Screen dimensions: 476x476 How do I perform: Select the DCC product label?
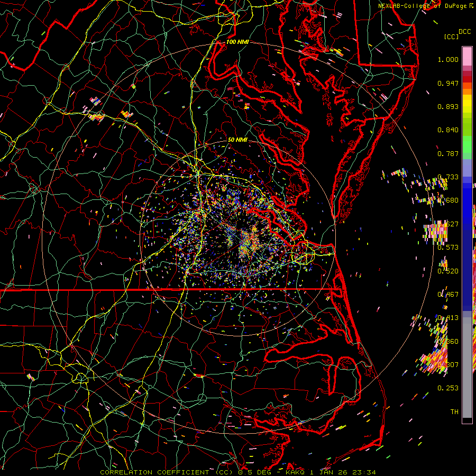(464, 32)
